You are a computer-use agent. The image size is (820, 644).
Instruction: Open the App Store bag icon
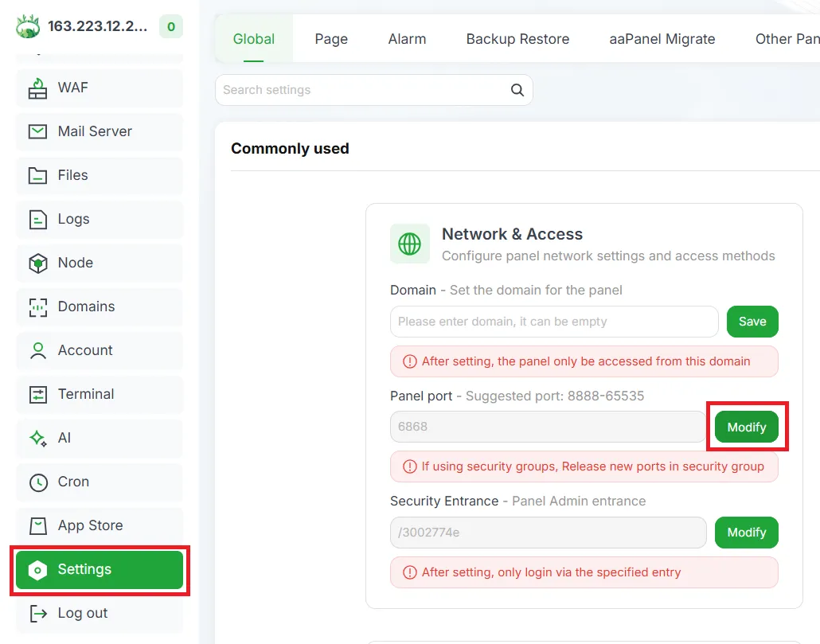pos(37,526)
